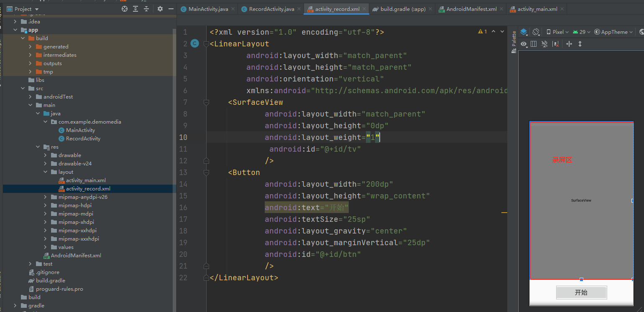
Task: Click horizontal pack/align icon
Action: point(569,44)
